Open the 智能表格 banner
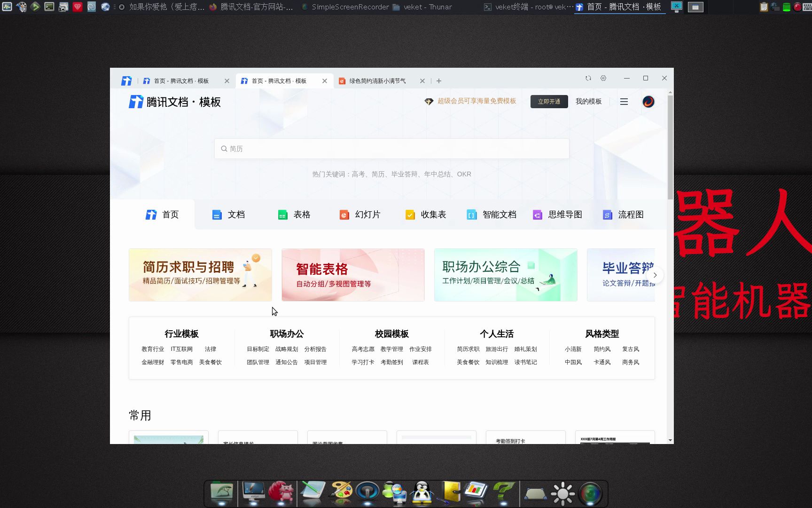The height and width of the screenshot is (508, 812). coord(353,275)
